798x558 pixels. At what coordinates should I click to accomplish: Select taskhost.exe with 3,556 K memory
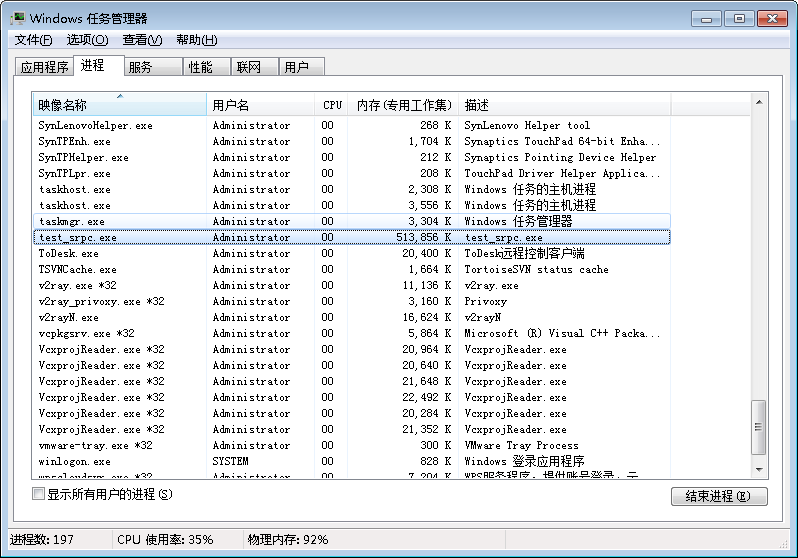pyautogui.click(x=352, y=205)
